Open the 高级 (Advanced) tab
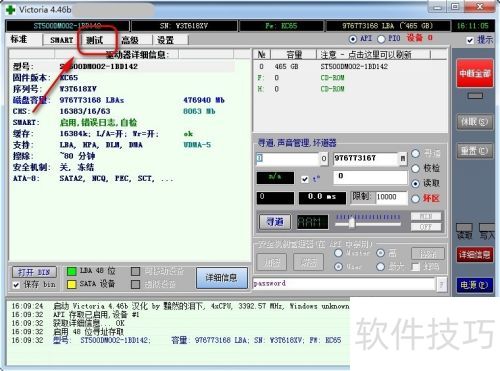The image size is (500, 371). (x=130, y=40)
